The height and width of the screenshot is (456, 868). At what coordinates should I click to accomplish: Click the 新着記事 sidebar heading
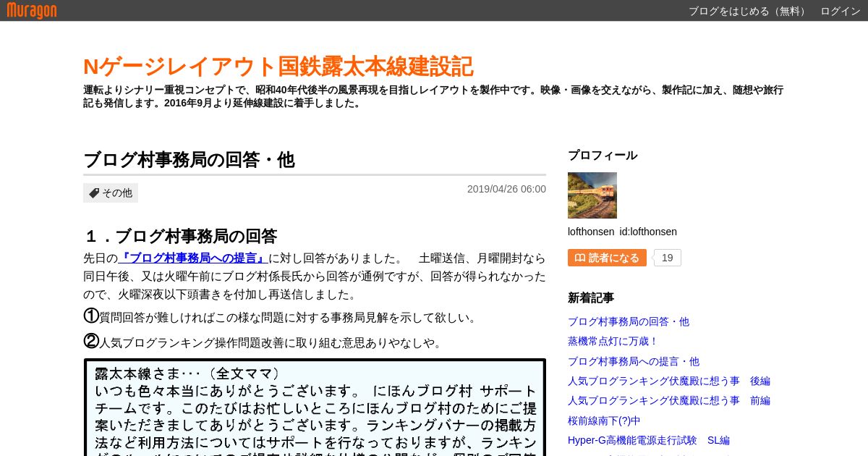coord(591,297)
